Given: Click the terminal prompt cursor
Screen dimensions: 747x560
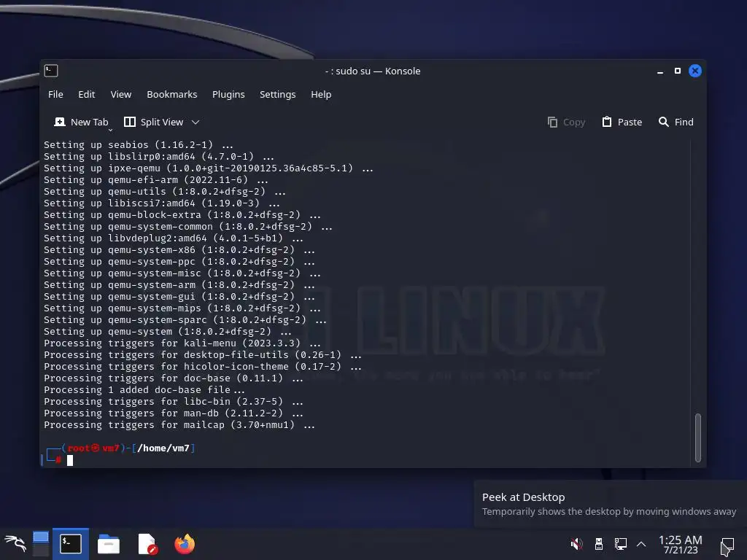Looking at the screenshot, I should pyautogui.click(x=70, y=460).
